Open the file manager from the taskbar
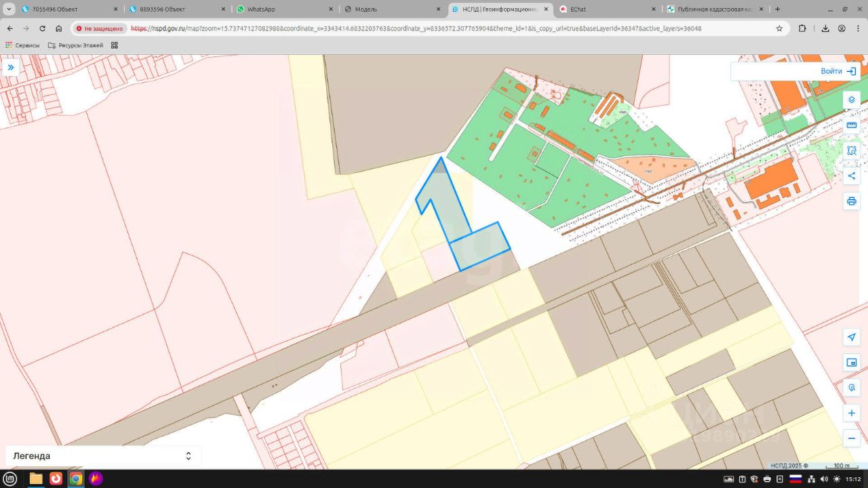This screenshot has width=868, height=488. [36, 479]
